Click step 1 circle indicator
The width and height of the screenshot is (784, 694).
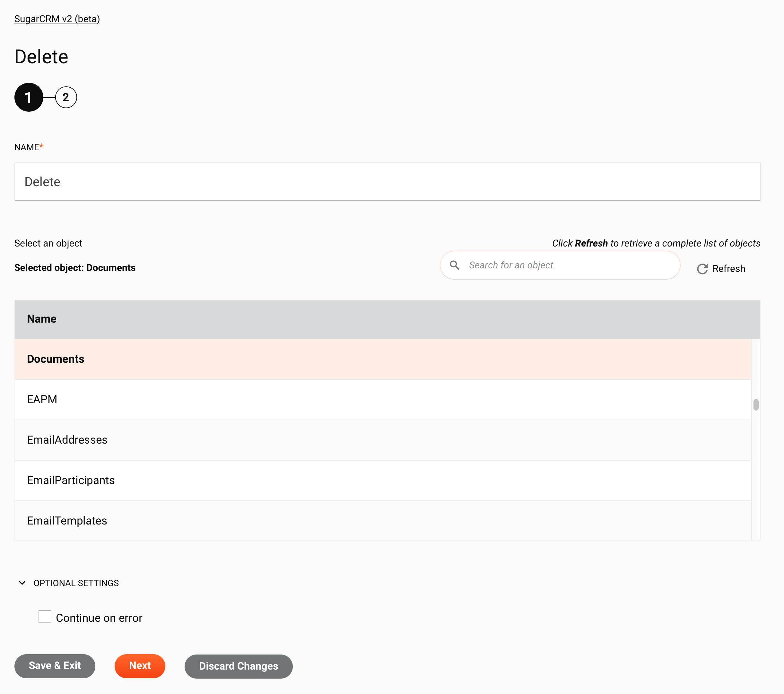coord(28,97)
